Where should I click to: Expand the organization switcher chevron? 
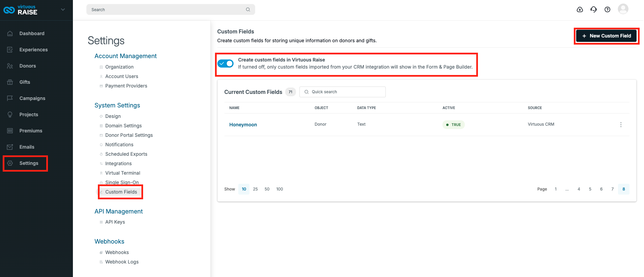coord(63,9)
